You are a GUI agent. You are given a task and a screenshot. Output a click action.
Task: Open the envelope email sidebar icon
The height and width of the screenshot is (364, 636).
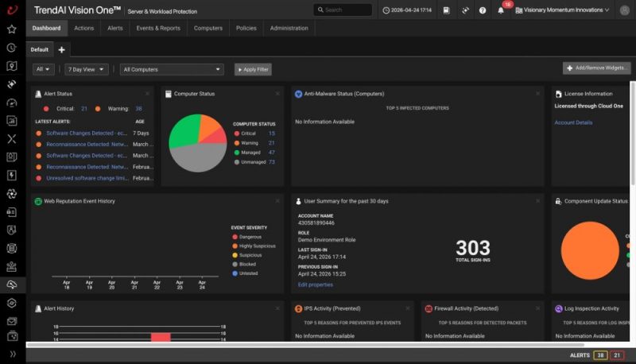tap(12, 321)
